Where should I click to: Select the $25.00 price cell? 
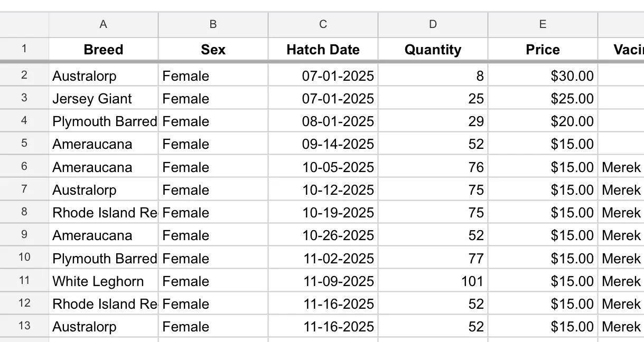(x=543, y=99)
